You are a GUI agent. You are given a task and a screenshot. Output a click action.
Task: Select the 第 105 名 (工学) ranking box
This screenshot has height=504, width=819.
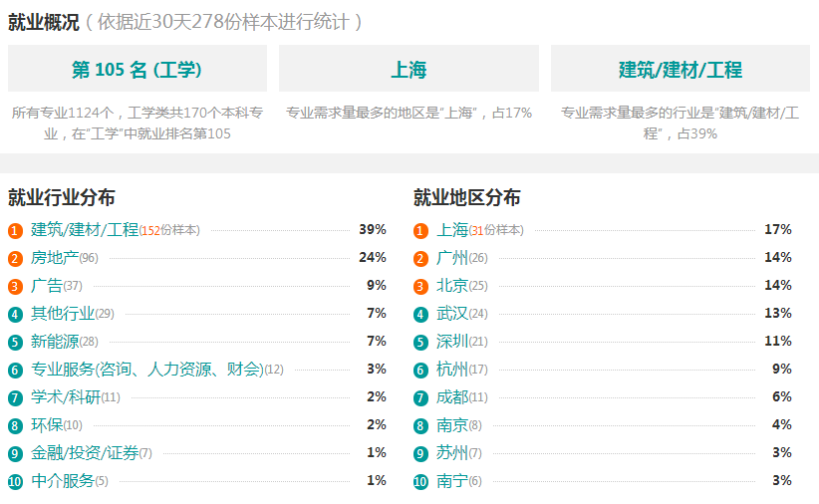click(137, 69)
